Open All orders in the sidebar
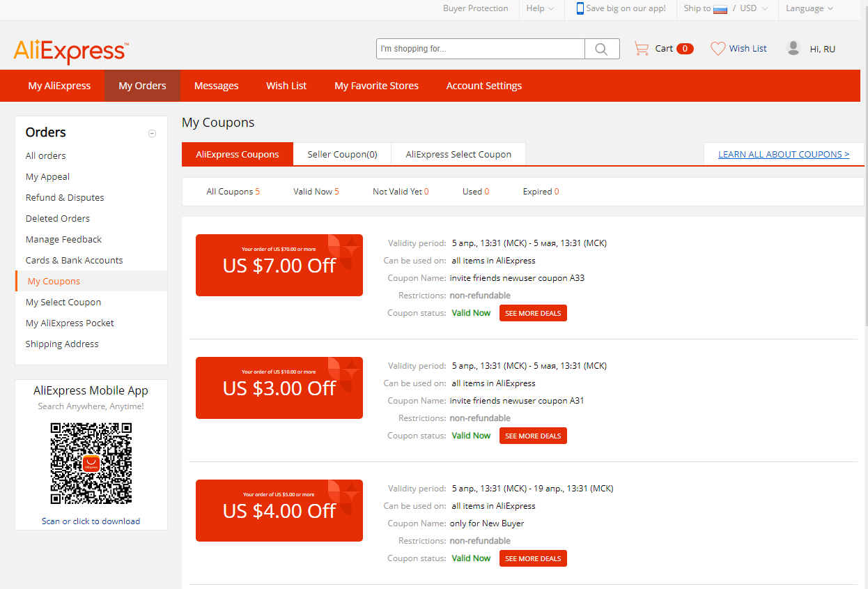Viewport: 868px width, 589px height. click(46, 155)
